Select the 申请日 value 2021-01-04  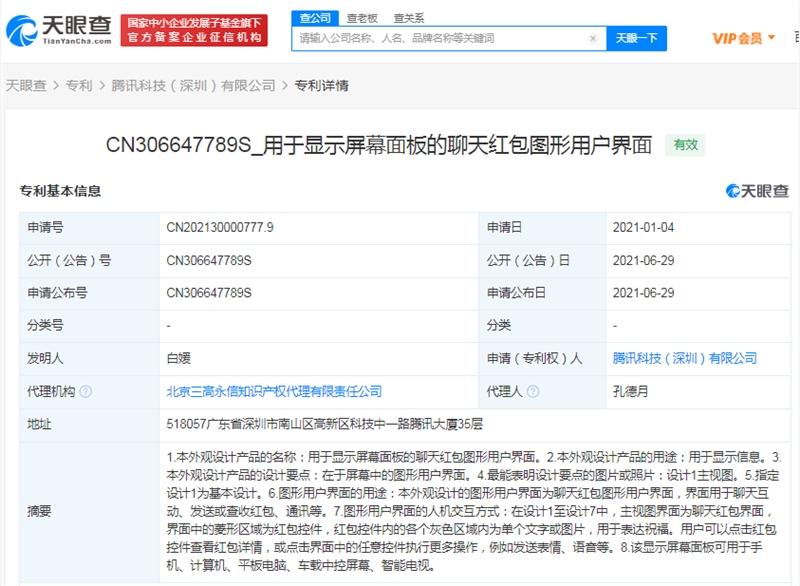coord(643,227)
